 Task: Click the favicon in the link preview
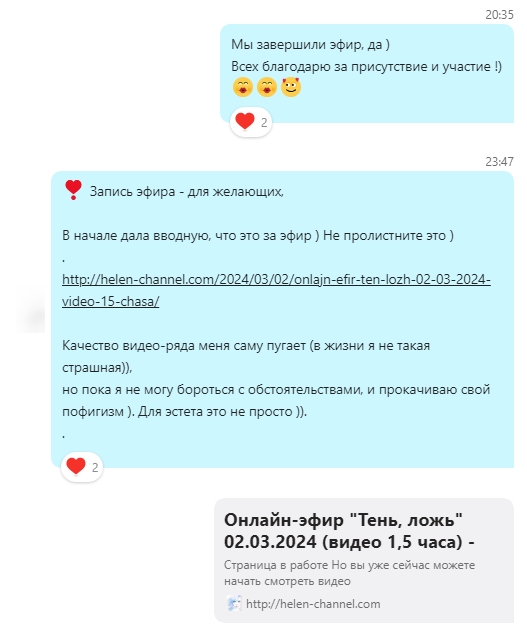(234, 604)
